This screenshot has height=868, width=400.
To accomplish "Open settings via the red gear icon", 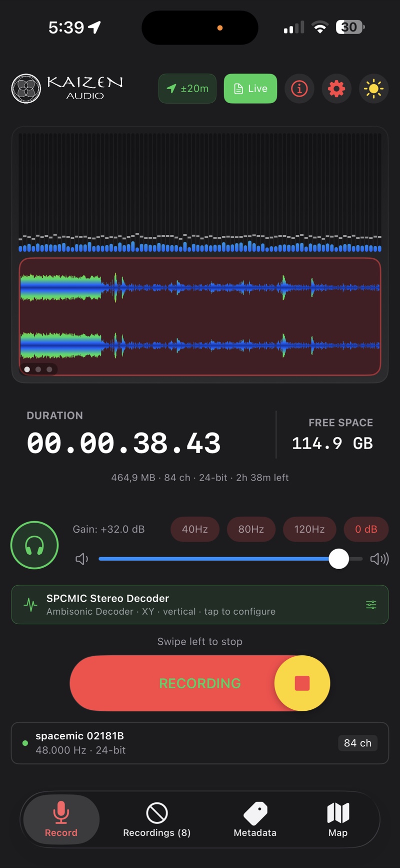I will coord(336,89).
